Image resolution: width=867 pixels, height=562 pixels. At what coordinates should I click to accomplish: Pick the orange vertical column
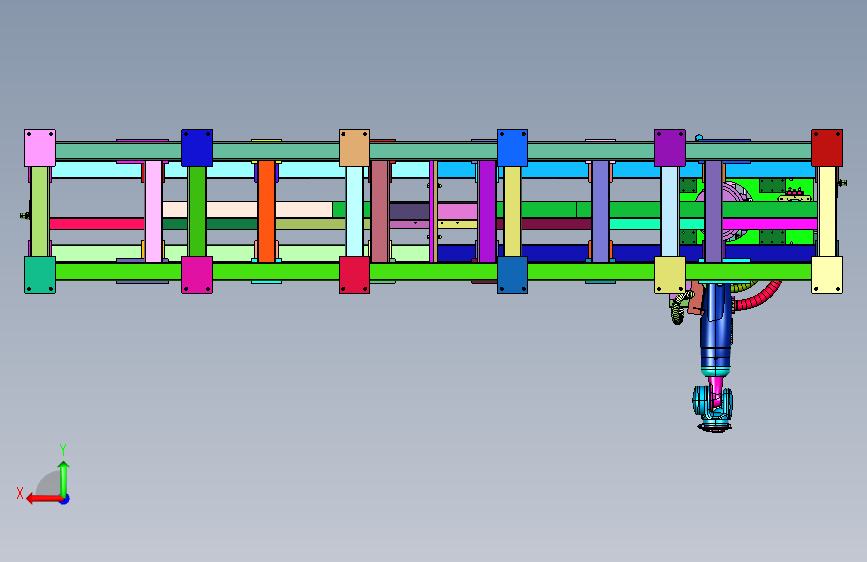[267, 211]
